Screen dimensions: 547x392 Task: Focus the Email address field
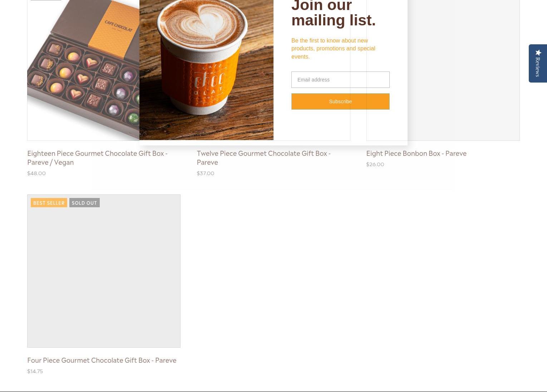(x=340, y=80)
